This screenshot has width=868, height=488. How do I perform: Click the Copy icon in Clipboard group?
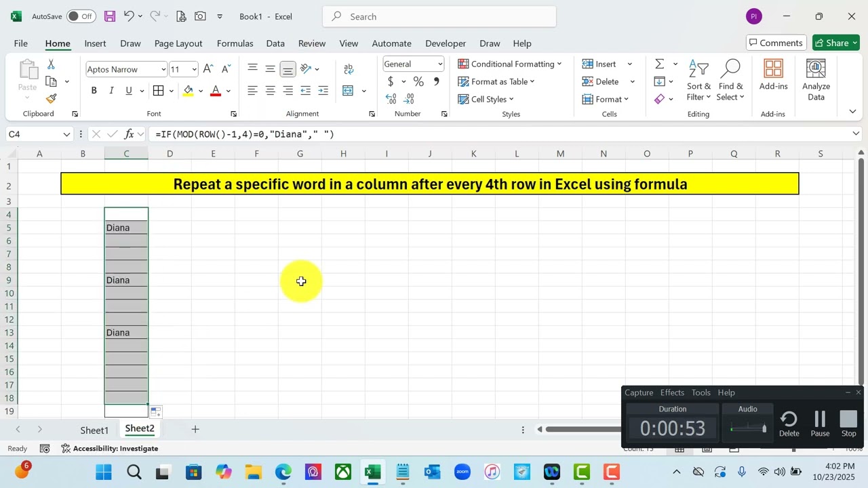[51, 81]
